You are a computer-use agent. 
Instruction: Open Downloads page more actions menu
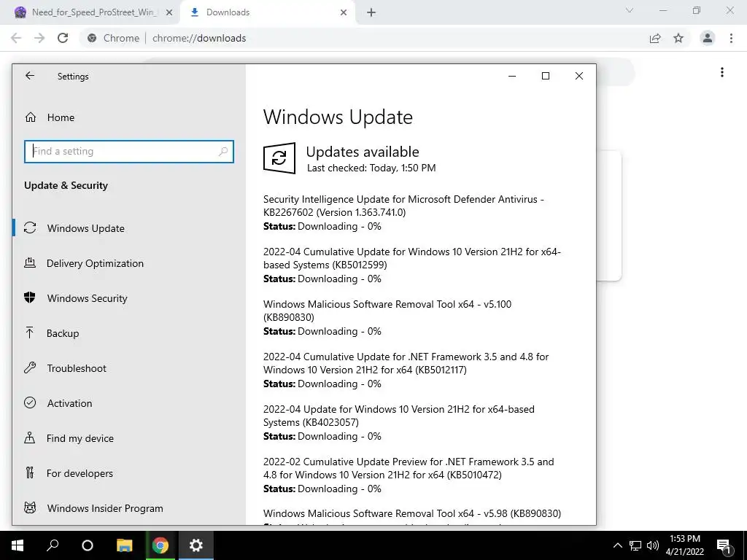tap(722, 72)
